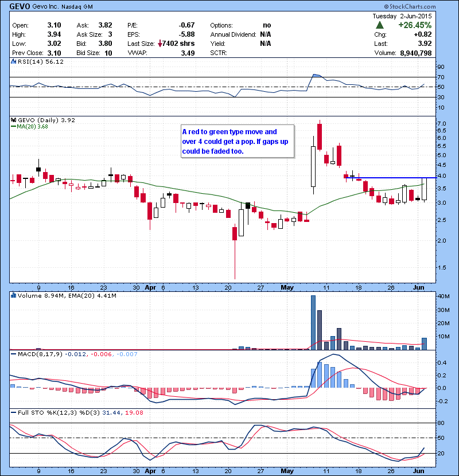Image resolution: width=459 pixels, height=476 pixels.
Task: Click the SCTR label
Action: click(219, 53)
